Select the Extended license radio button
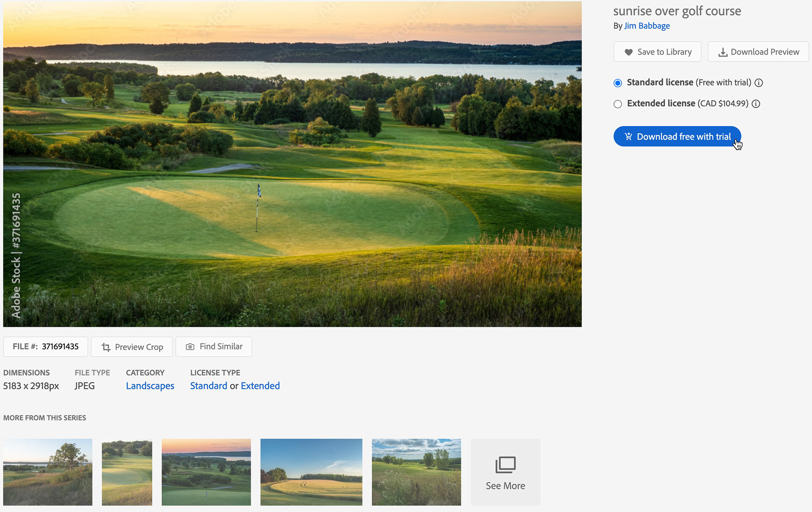This screenshot has height=512, width=812. point(618,104)
